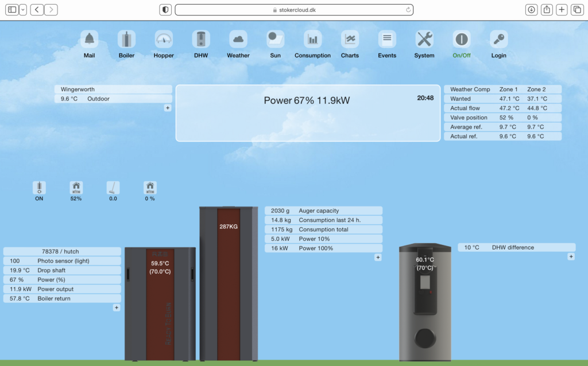Open the Weather cloud icon
The height and width of the screenshot is (366, 588).
[238, 40]
